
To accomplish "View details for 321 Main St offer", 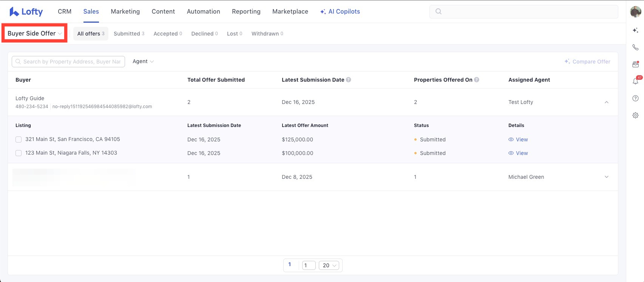I will (x=518, y=139).
